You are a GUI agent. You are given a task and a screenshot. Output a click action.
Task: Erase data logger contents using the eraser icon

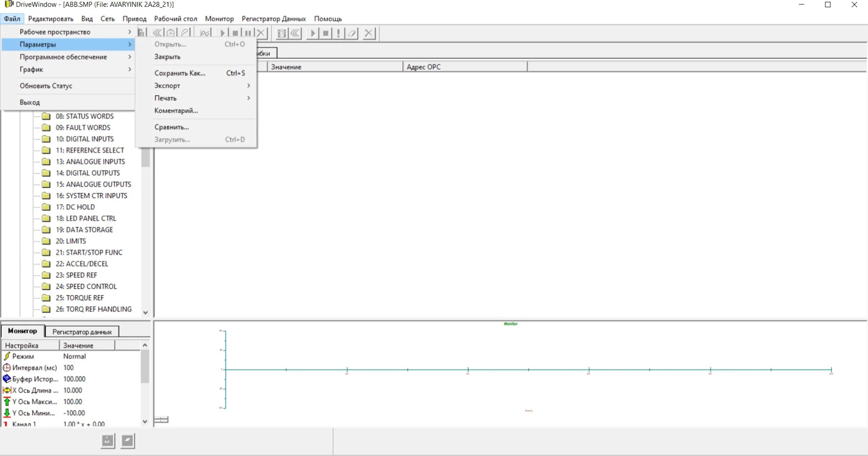coord(352,33)
